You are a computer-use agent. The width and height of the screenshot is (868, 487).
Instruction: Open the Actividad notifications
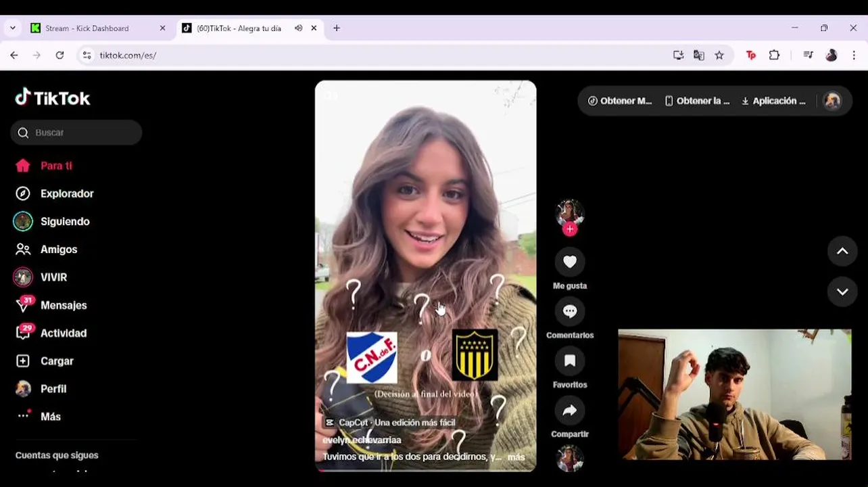[51, 333]
